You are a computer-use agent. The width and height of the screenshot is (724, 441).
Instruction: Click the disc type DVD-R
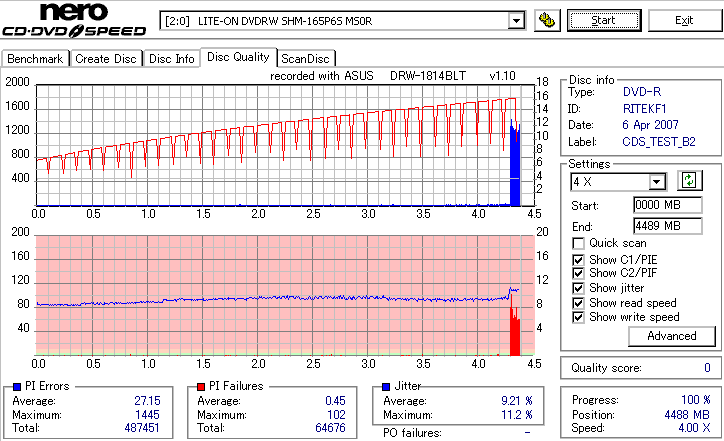pyautogui.click(x=642, y=92)
